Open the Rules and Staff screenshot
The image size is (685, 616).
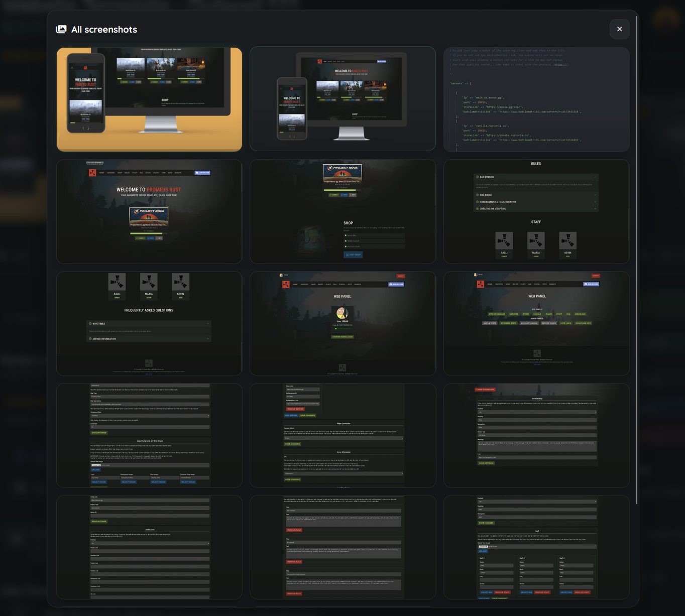536,211
